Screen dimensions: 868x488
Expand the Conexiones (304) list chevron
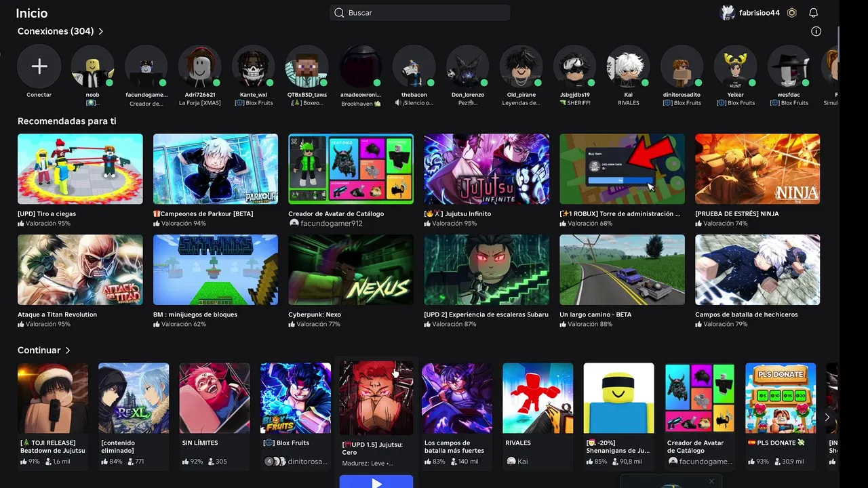tap(101, 31)
